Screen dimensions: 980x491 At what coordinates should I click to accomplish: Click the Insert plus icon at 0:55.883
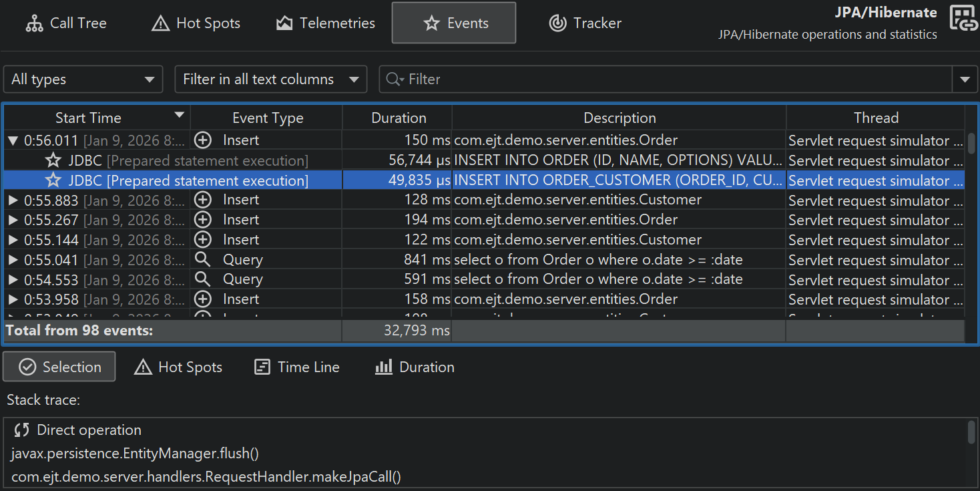pyautogui.click(x=202, y=200)
